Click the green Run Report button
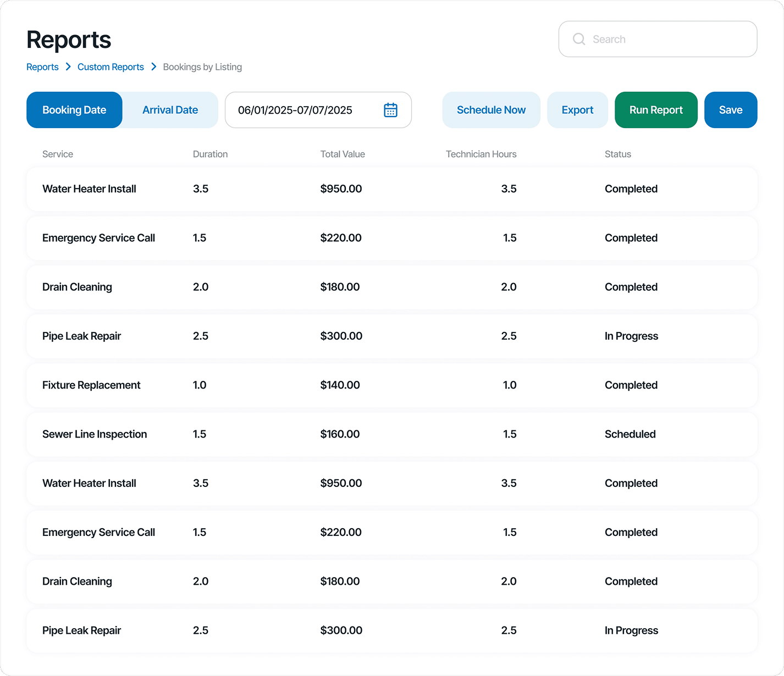This screenshot has width=784, height=676. coord(656,110)
